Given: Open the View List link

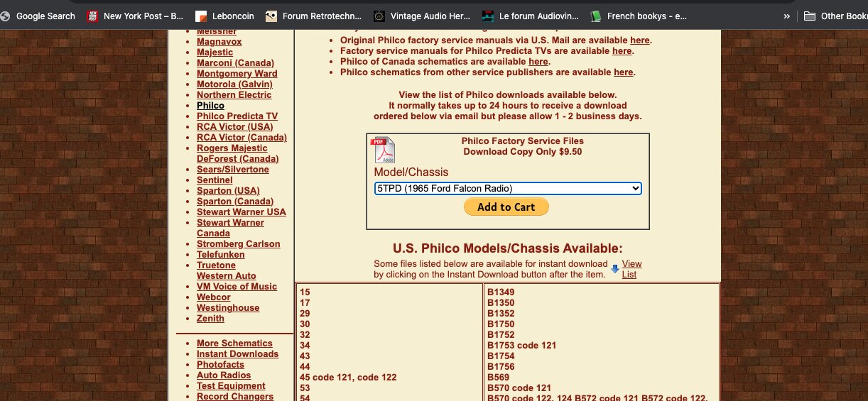Looking at the screenshot, I should point(631,269).
